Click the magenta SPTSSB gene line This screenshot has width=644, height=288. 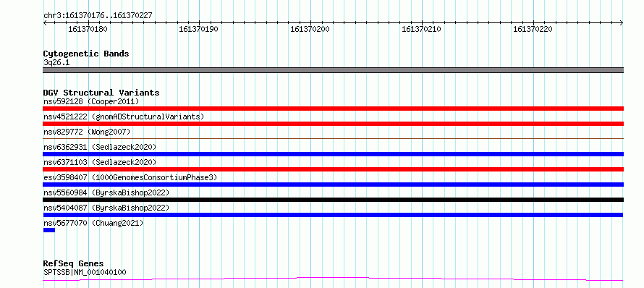pos(333,279)
